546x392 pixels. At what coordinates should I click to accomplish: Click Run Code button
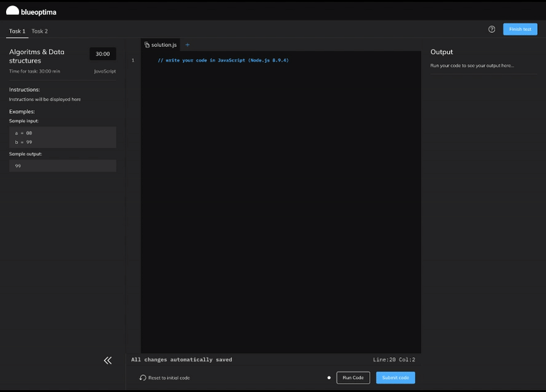(x=353, y=378)
